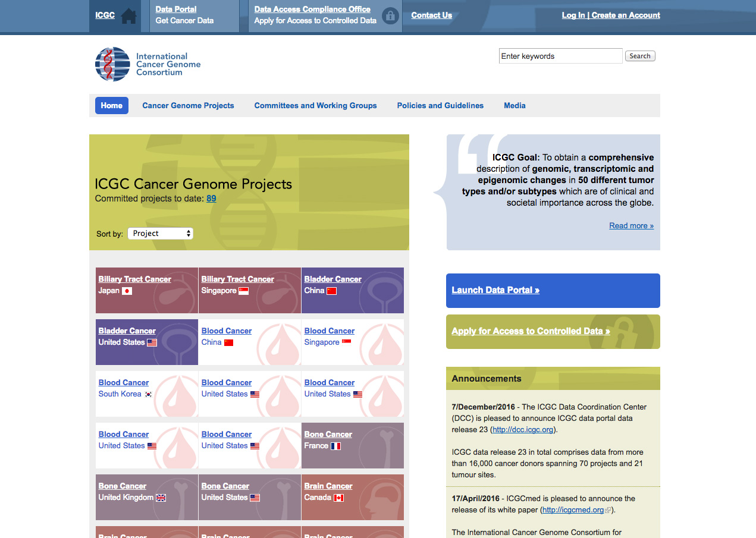The height and width of the screenshot is (538, 756).
Task: Click the padlock icon for Data Access Compliance
Action: pos(390,16)
